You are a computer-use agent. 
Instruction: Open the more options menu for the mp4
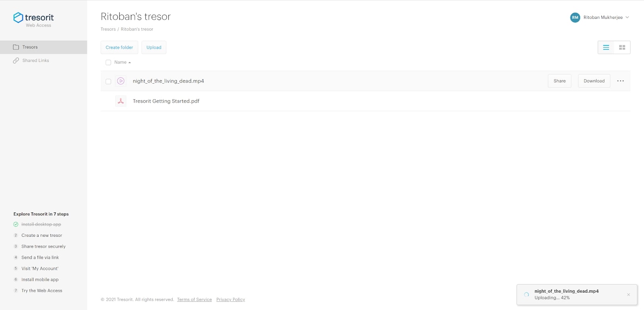(620, 81)
